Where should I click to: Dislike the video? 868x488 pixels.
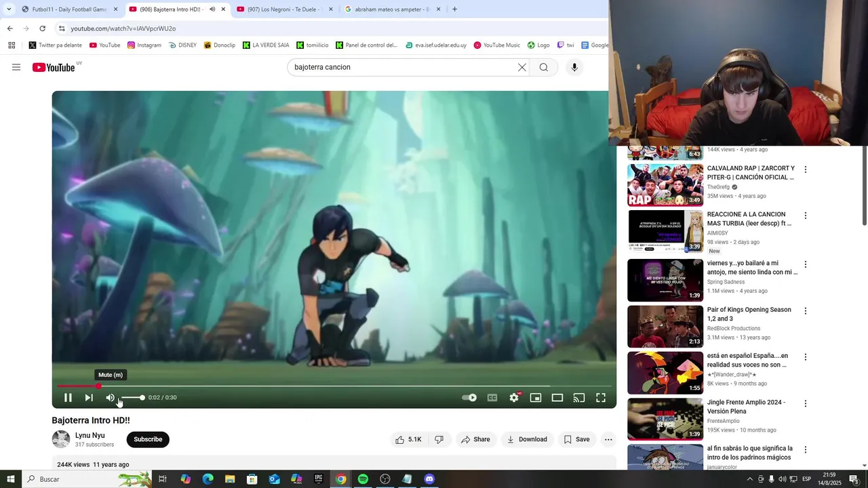(x=439, y=439)
